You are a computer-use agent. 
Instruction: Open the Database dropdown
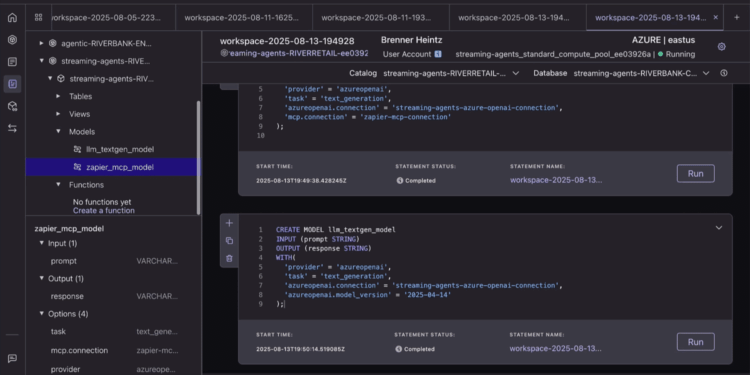pyautogui.click(x=642, y=73)
